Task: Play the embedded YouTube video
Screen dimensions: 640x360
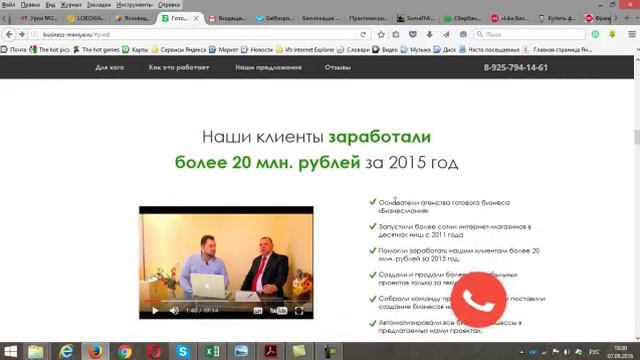Action: point(155,311)
